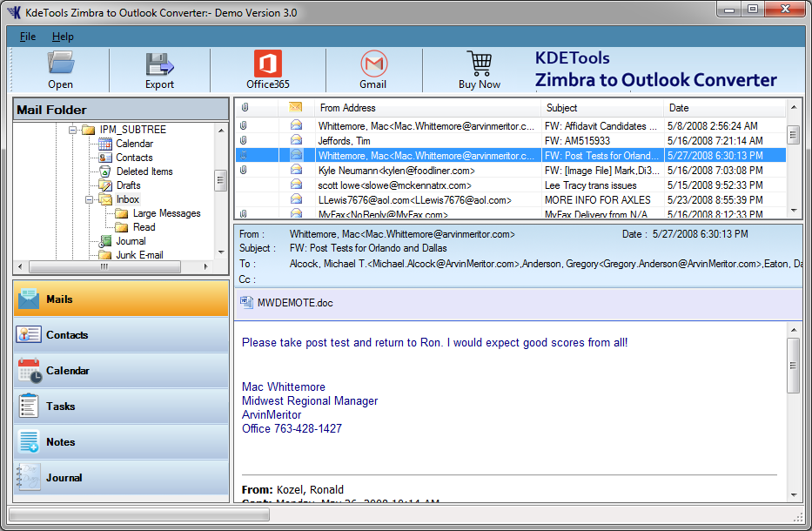Open the File menu

coord(28,37)
